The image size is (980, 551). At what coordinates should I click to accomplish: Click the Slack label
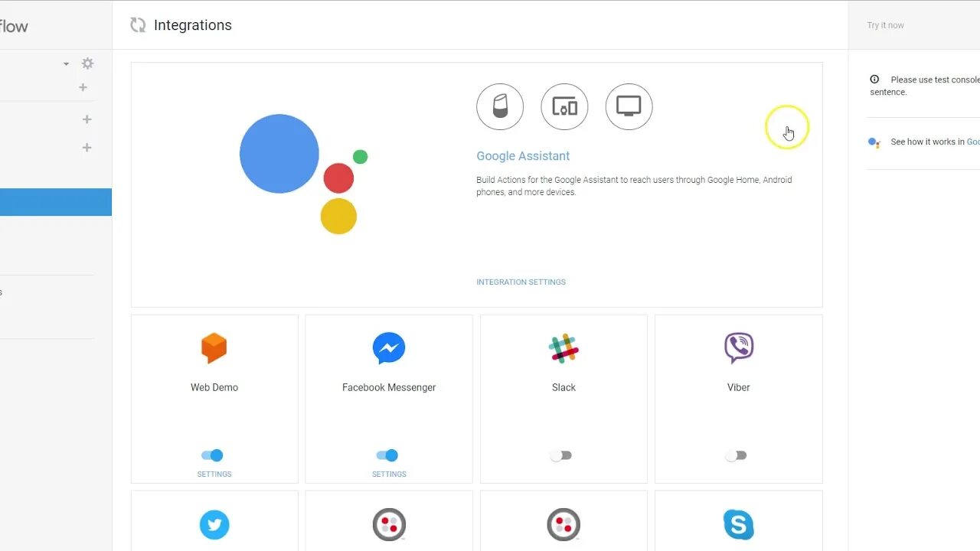coord(563,387)
